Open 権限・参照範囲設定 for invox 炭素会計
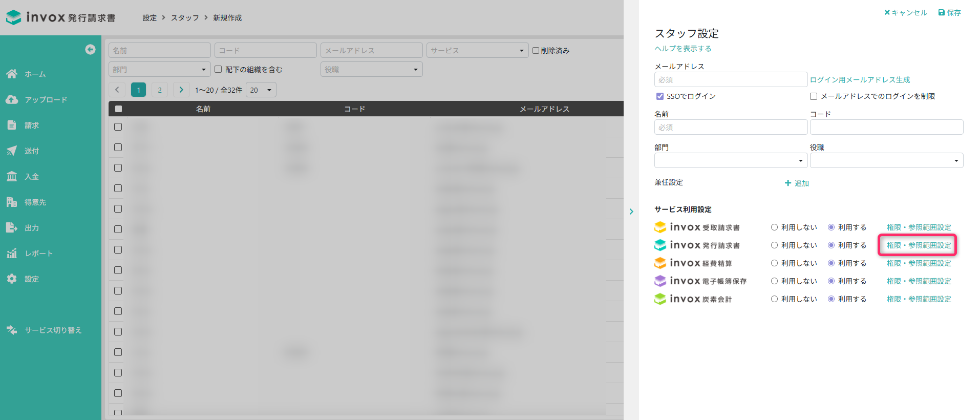The image size is (980, 420). click(x=919, y=299)
